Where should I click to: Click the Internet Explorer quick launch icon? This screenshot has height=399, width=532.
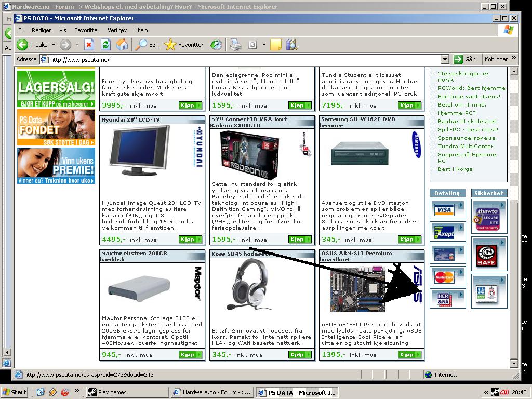[41, 392]
